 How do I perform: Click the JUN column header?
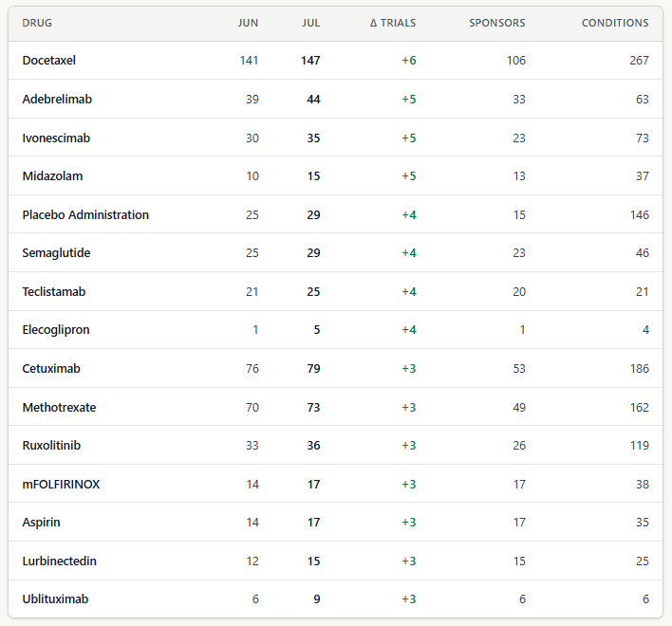click(x=248, y=23)
